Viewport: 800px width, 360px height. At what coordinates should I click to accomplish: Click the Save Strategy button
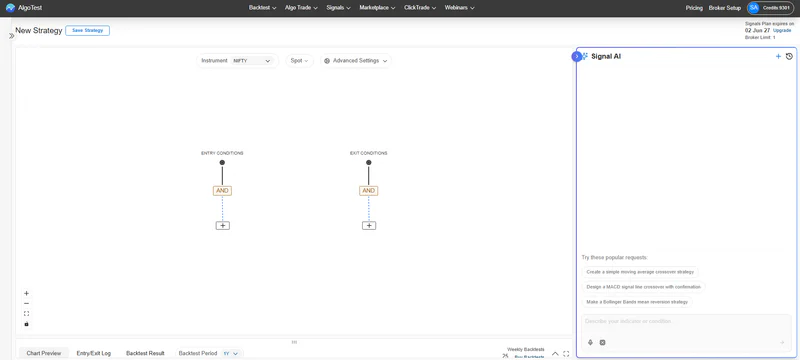(x=88, y=31)
